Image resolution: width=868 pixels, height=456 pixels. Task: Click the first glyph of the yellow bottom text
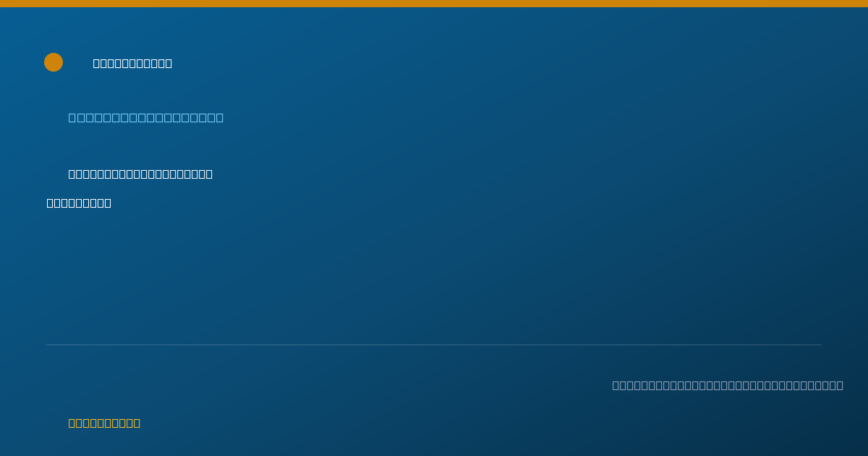(72, 423)
